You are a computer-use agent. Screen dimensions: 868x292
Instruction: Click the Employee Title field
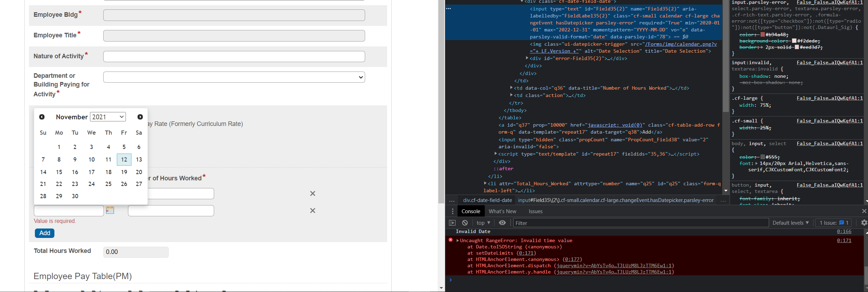pyautogui.click(x=234, y=36)
